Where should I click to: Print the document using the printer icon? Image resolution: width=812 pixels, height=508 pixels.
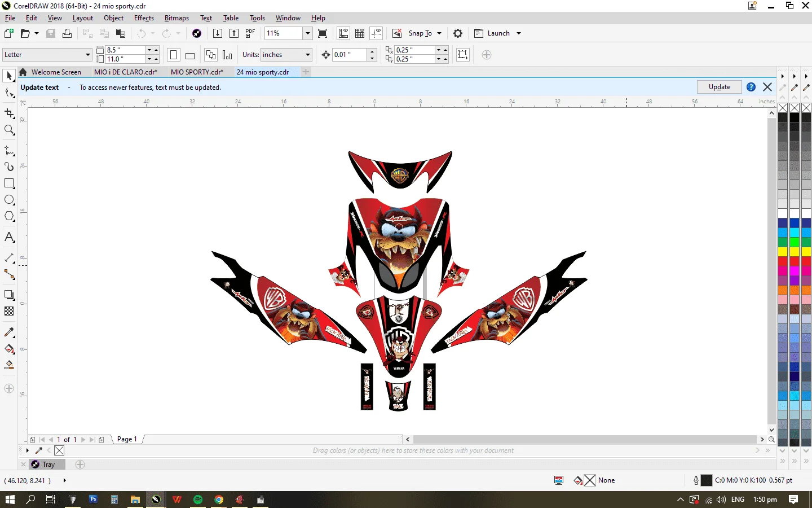pos(67,33)
